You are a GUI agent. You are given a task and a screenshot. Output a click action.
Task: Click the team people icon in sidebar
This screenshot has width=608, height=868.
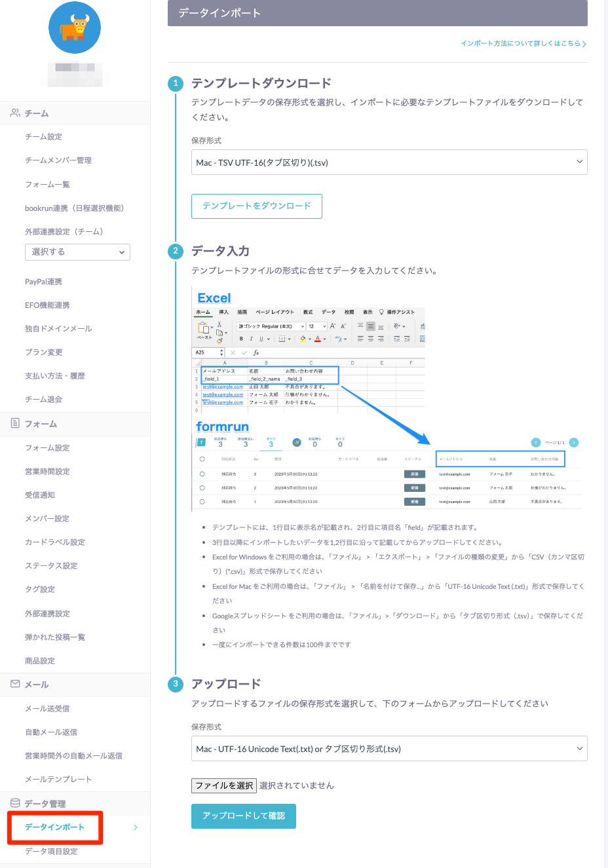point(14,113)
